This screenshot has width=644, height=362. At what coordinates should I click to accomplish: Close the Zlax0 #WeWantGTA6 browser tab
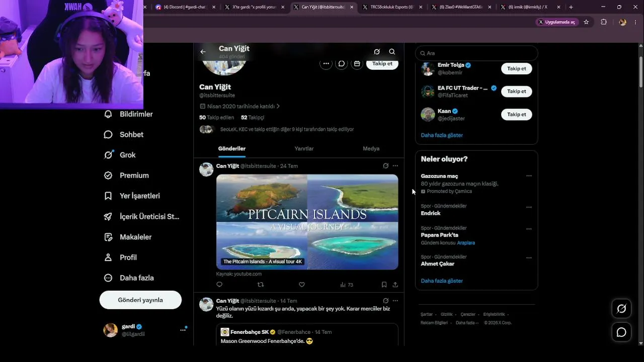tap(491, 7)
